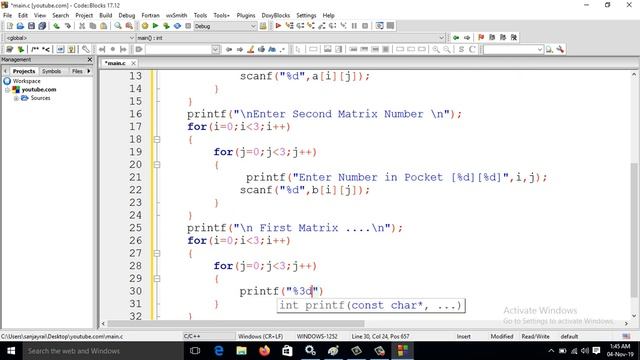Click the editor horizontal scrollbar
This screenshot has width=640, height=360.
236,323
